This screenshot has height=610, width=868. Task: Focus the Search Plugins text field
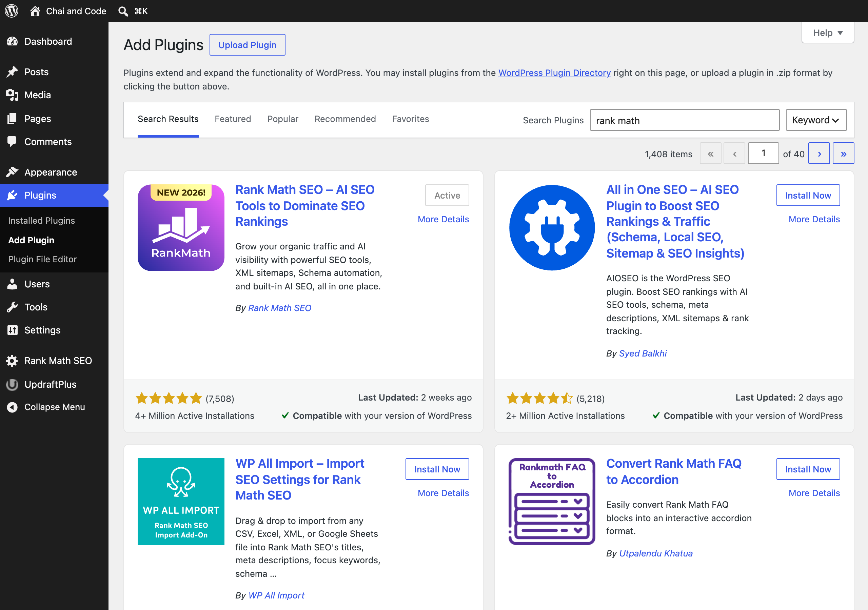coord(684,120)
